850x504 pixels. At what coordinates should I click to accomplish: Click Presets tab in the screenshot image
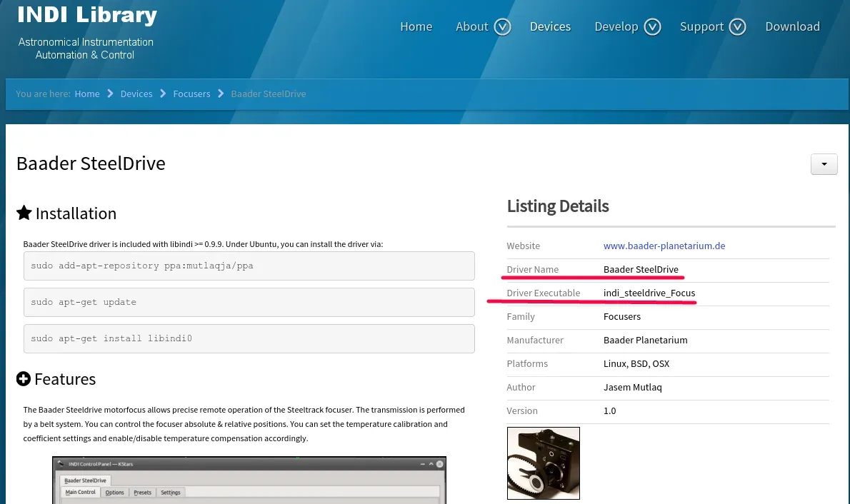click(x=143, y=492)
